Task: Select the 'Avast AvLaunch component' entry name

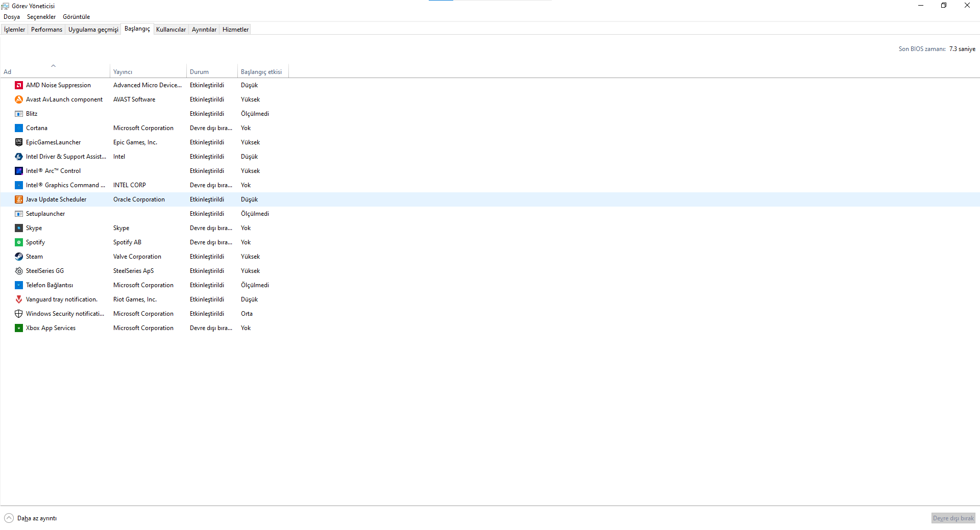Action: tap(64, 99)
